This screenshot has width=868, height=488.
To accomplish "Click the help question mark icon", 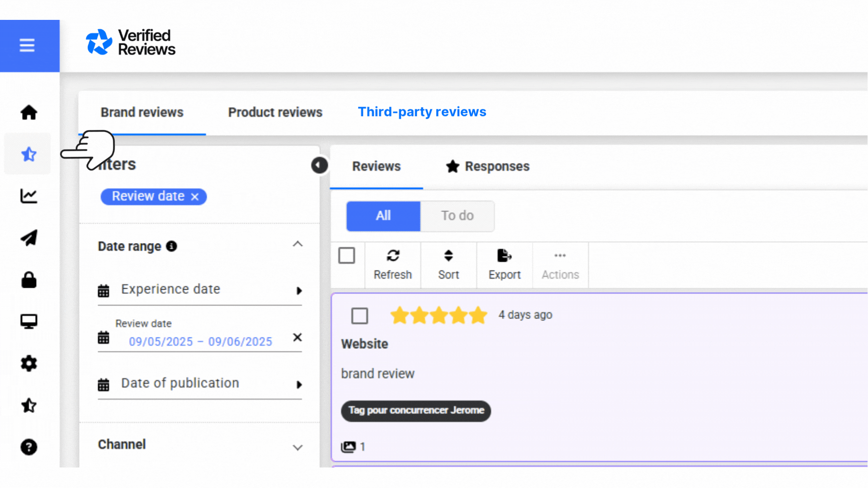I will pos(29,447).
